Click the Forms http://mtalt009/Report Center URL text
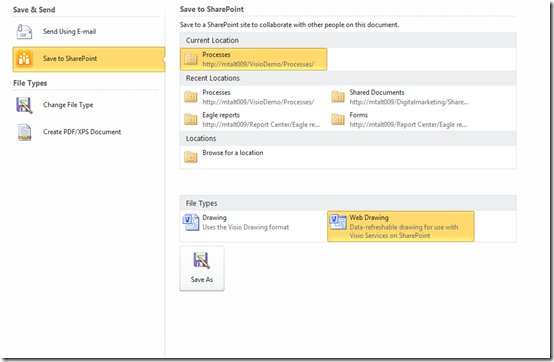 point(408,125)
